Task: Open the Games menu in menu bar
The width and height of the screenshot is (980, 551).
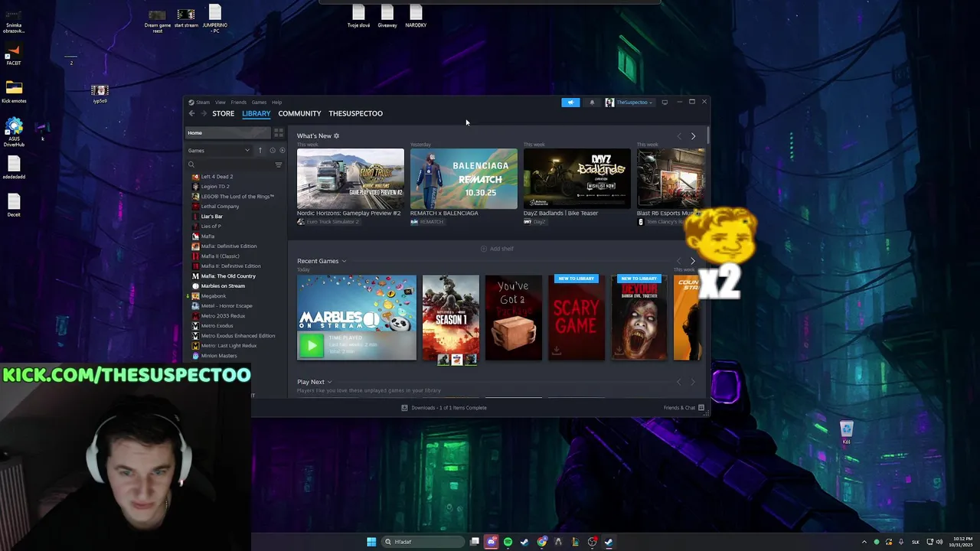Action: pos(260,102)
